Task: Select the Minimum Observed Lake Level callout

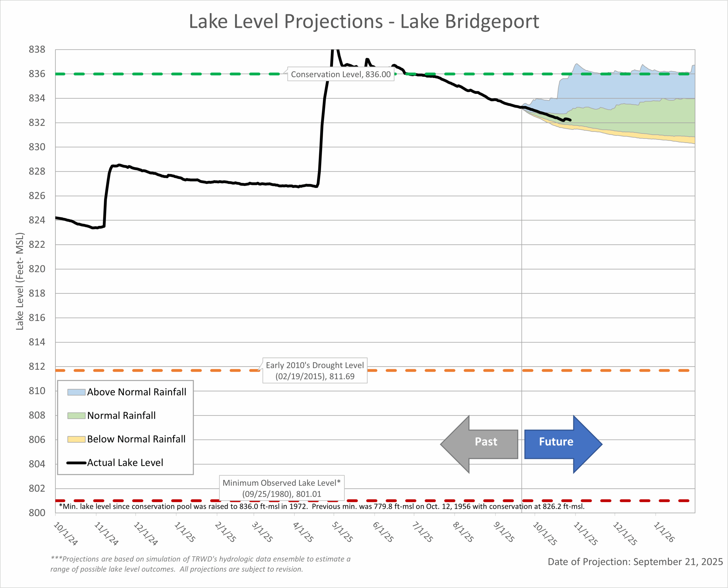Action: pos(282,488)
